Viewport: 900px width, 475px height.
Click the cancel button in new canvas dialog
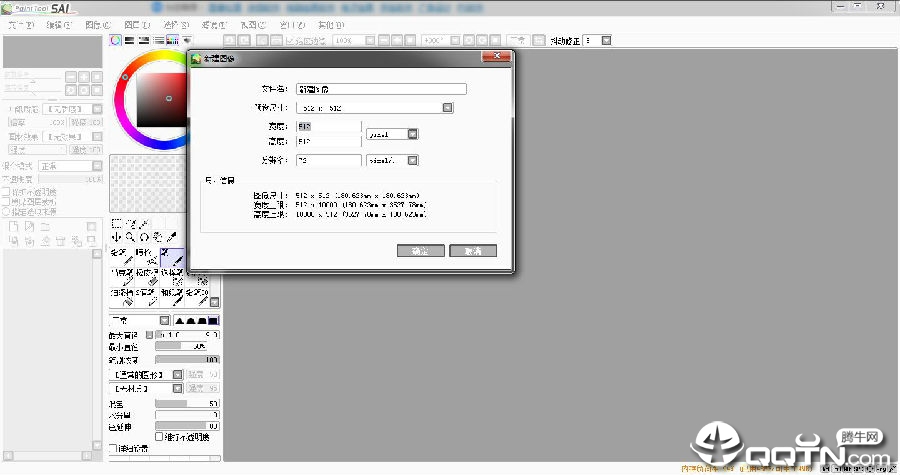(472, 251)
